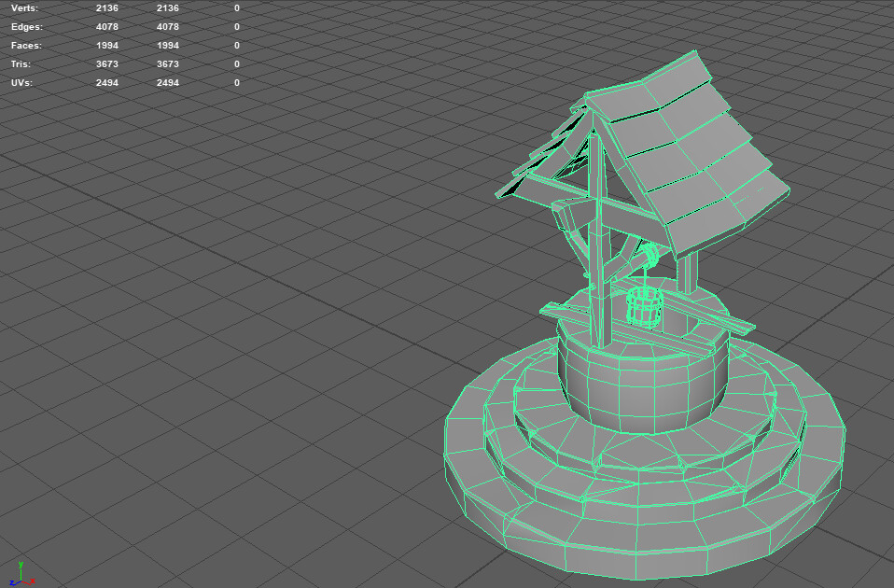Click the 0 value in the Tris row
Image resolution: width=894 pixels, height=588 pixels.
(x=237, y=63)
